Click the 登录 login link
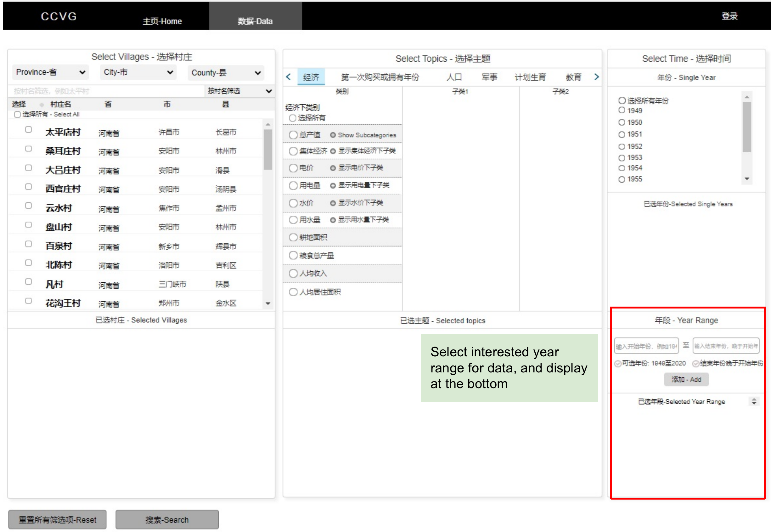The height and width of the screenshot is (532, 771). [729, 16]
